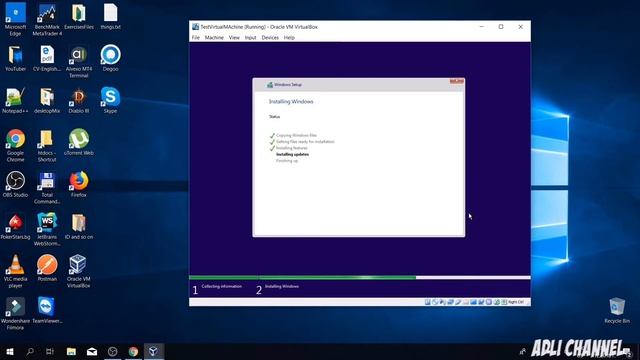Select the ExercisesFiles folder icon
This screenshot has width=640, height=360.
[x=79, y=17]
